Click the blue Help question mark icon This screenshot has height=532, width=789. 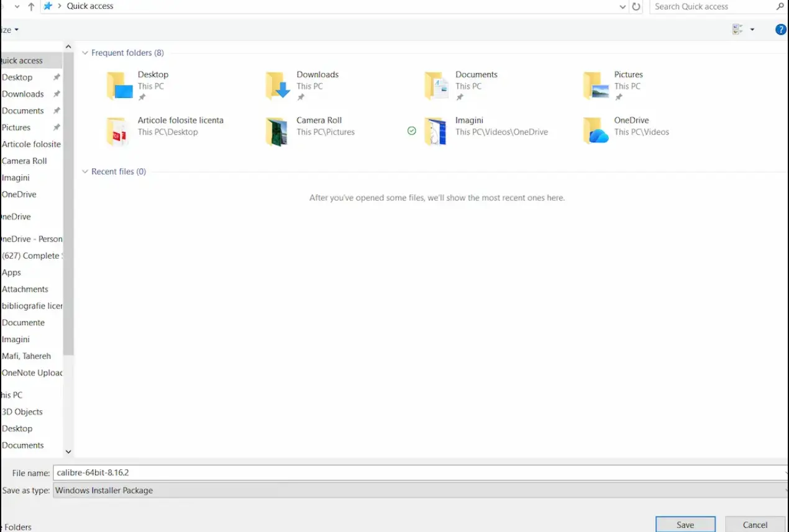click(x=781, y=30)
